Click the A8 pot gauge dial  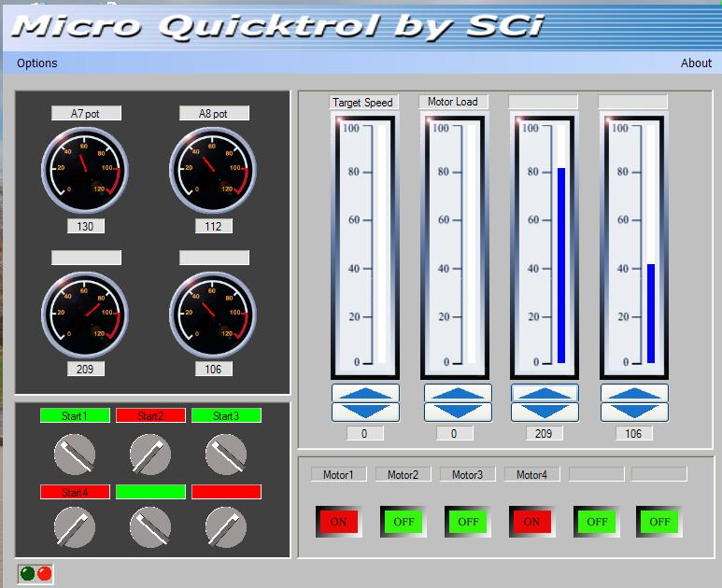pos(213,170)
